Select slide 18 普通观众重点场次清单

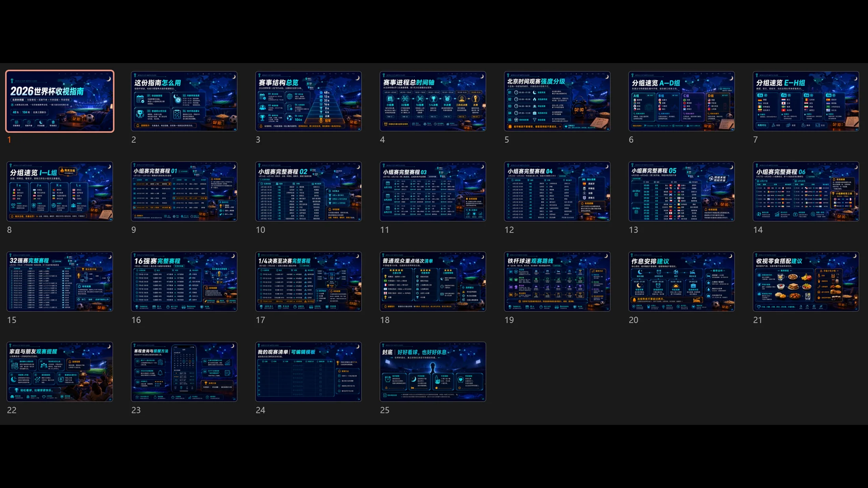(x=433, y=281)
